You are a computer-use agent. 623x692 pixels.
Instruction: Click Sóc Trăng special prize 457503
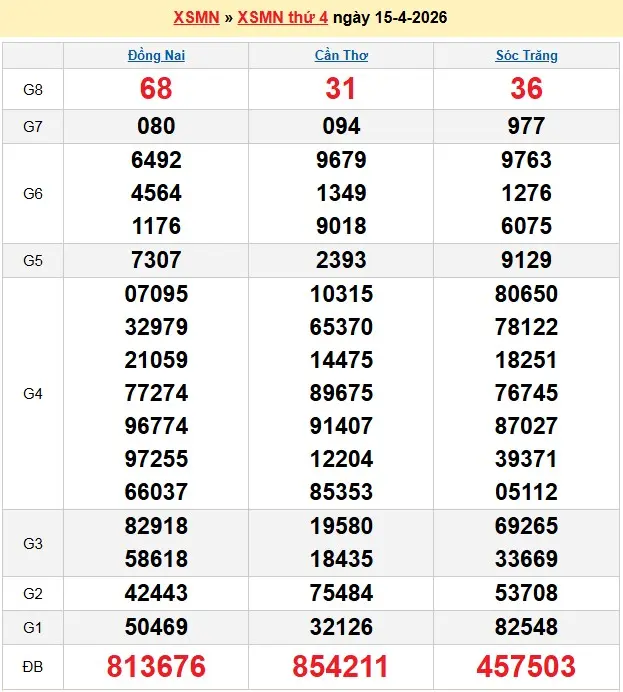[x=526, y=667]
